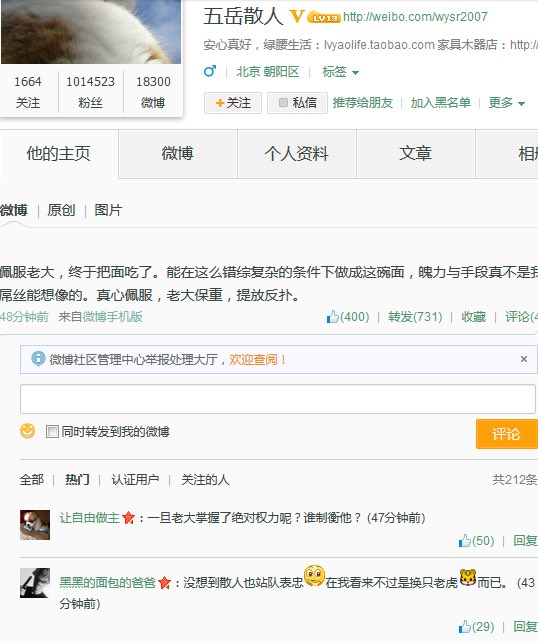This screenshot has height=643, width=538.
Task: Click 收藏 on the post
Action: 474,317
